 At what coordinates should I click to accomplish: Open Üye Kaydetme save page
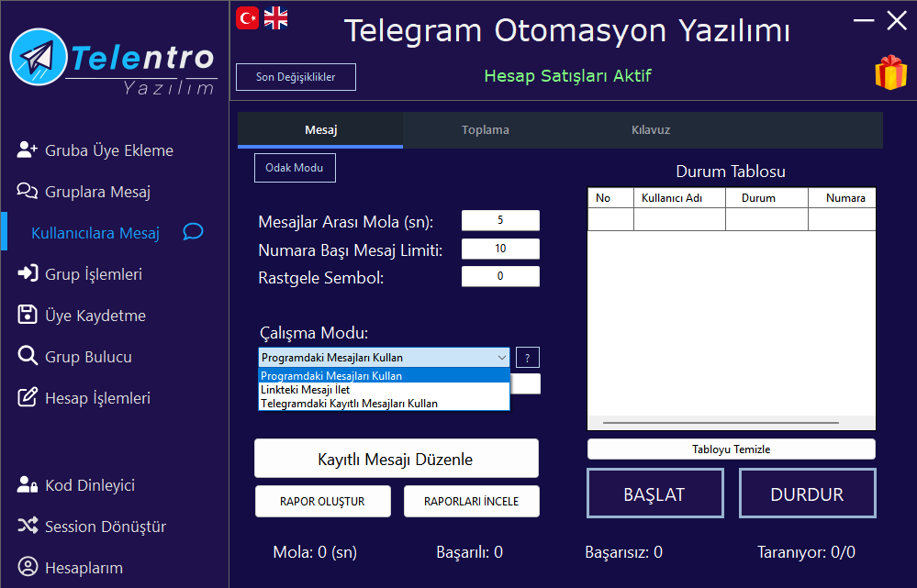tap(95, 316)
